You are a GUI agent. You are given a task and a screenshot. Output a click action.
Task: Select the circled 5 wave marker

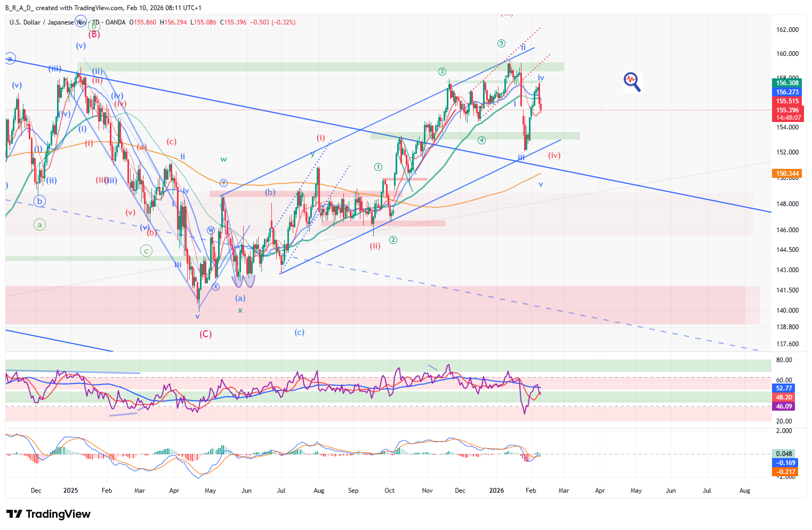(501, 43)
